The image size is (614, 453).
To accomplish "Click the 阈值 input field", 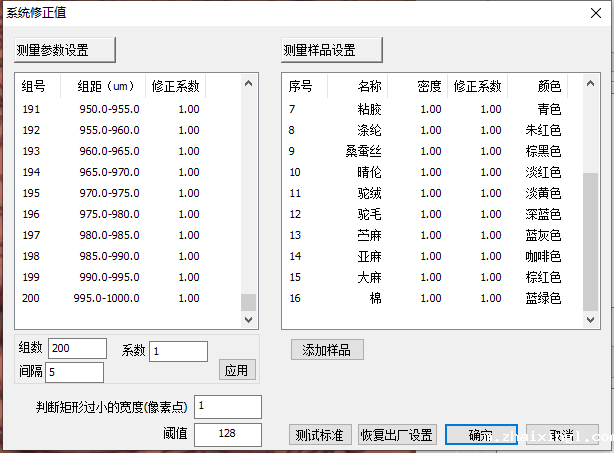I will point(228,434).
